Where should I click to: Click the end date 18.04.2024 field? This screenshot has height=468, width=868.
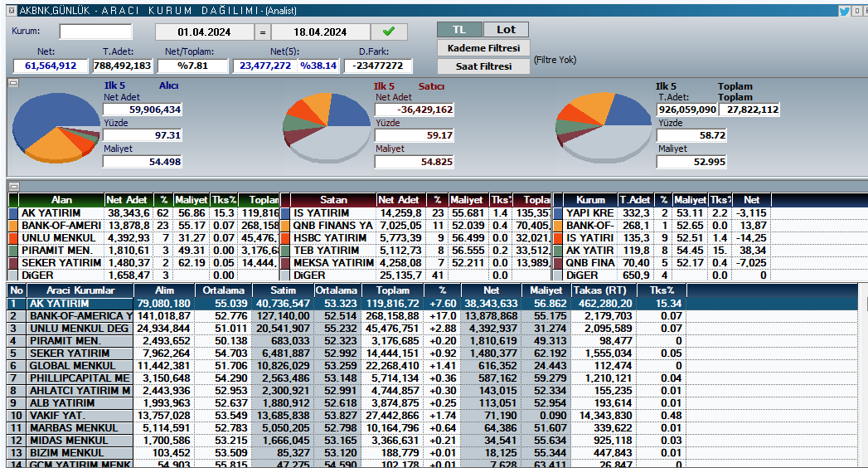(x=321, y=32)
